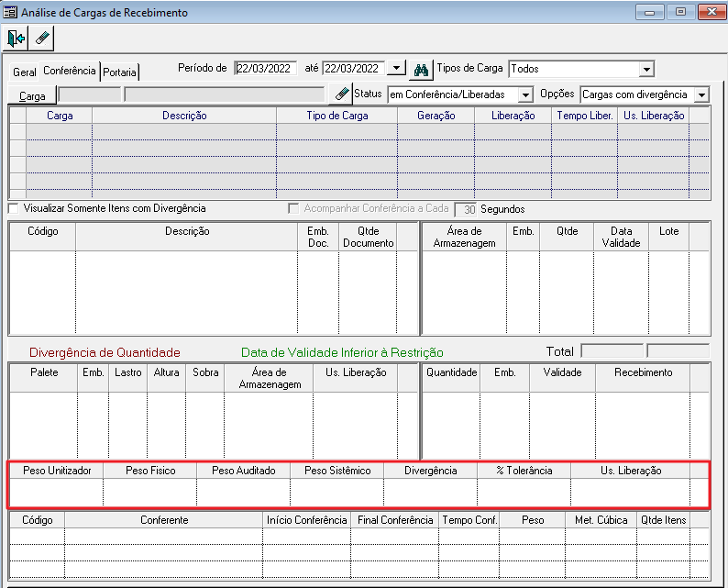Click the Carga button

tap(32, 95)
